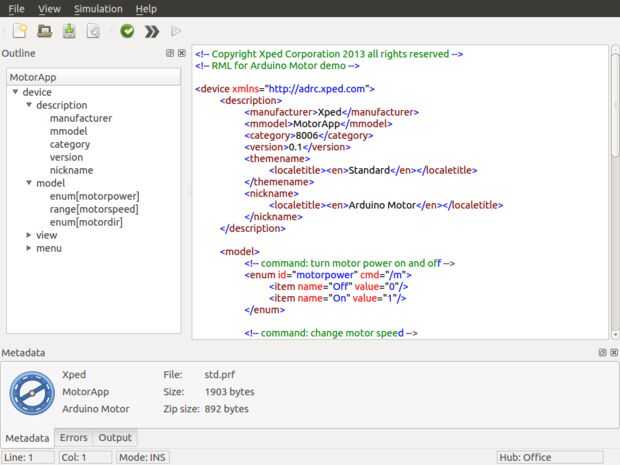The width and height of the screenshot is (620, 465).
Task: Expand the menu tree node
Action: pos(29,248)
